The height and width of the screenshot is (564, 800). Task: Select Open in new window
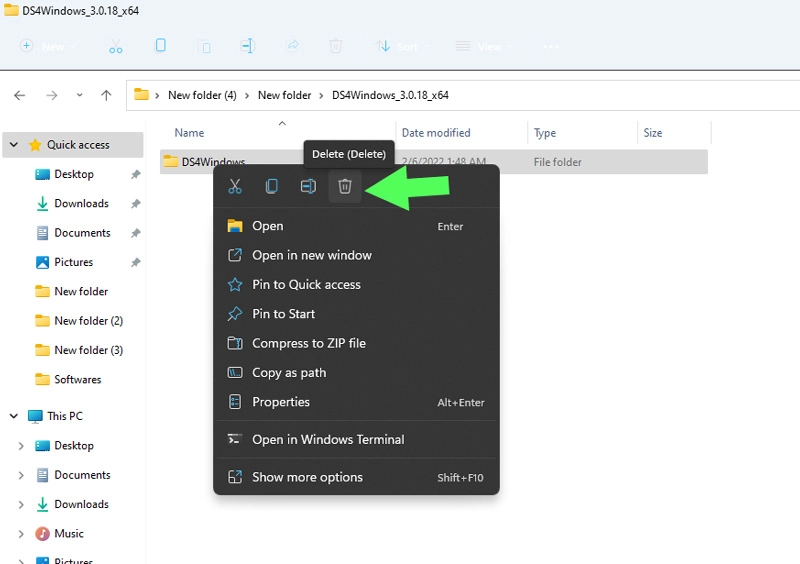(356, 255)
